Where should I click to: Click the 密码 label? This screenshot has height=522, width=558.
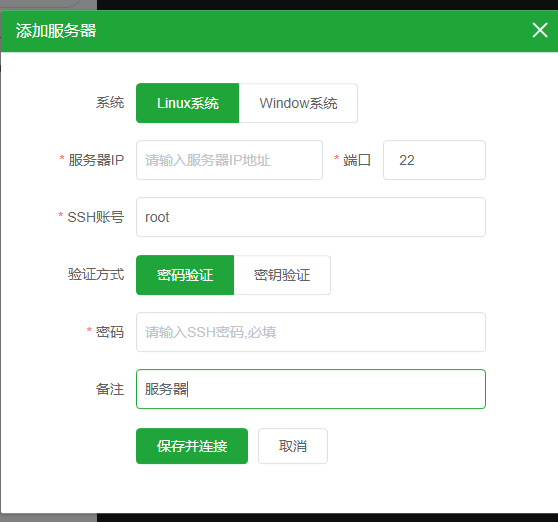(110, 332)
